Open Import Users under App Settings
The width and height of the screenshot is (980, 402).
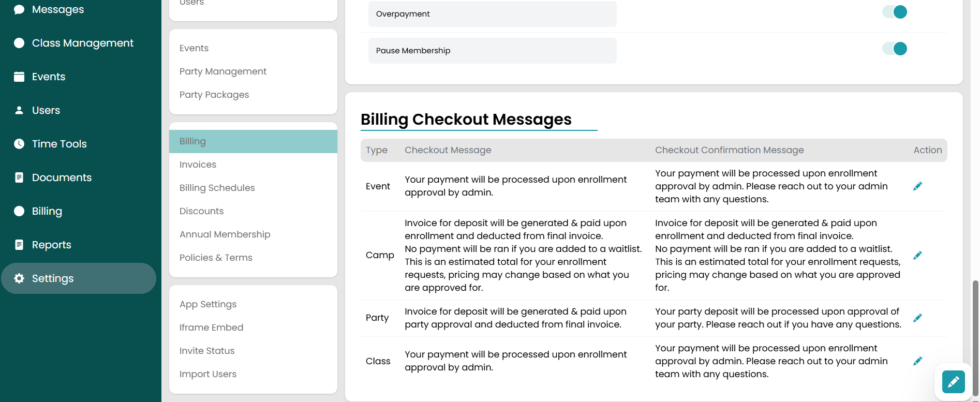point(207,374)
